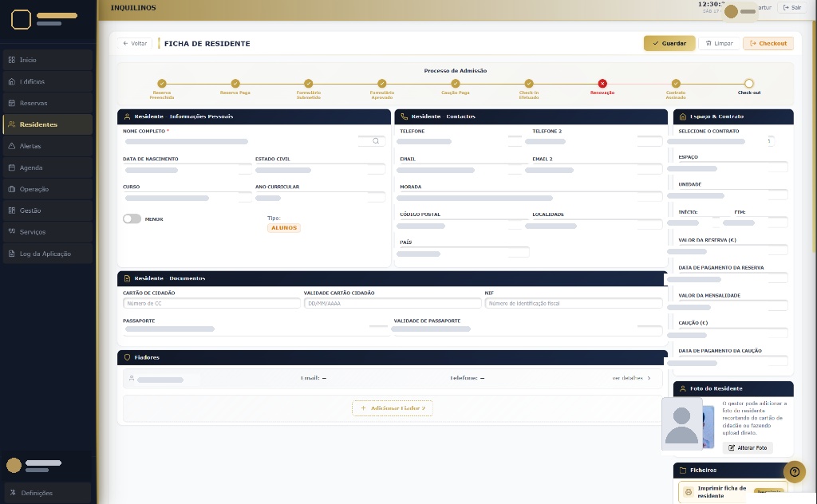This screenshot has height=504, width=817.
Task: Click the País field
Action: point(463,253)
